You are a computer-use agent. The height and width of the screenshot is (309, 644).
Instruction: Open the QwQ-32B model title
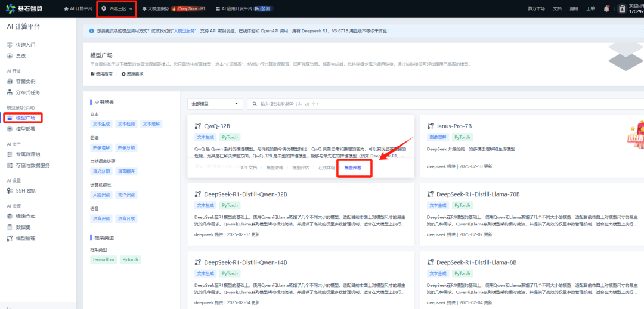pyautogui.click(x=217, y=126)
